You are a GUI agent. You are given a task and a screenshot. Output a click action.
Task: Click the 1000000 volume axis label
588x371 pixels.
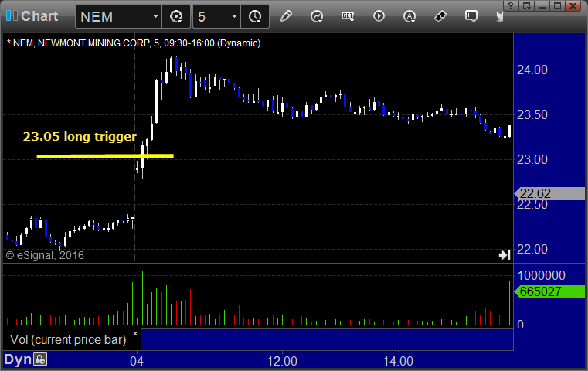point(541,276)
